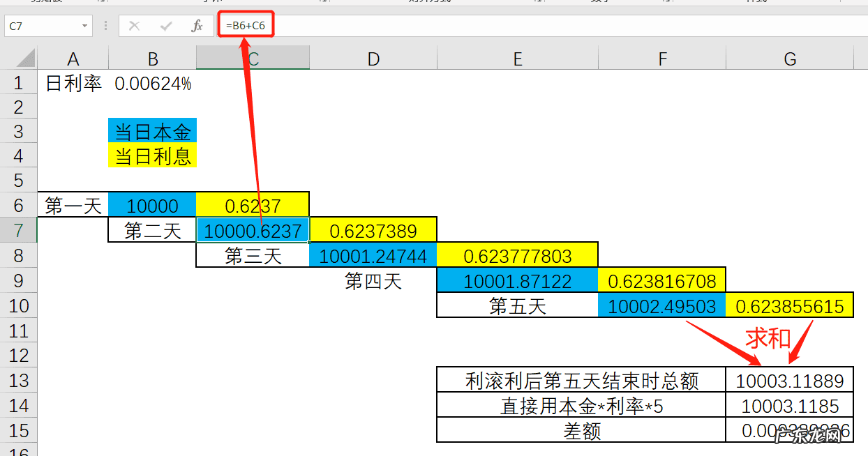The height and width of the screenshot is (456, 868).
Task: Click the yellow 当日利息 legend cell
Action: [152, 155]
